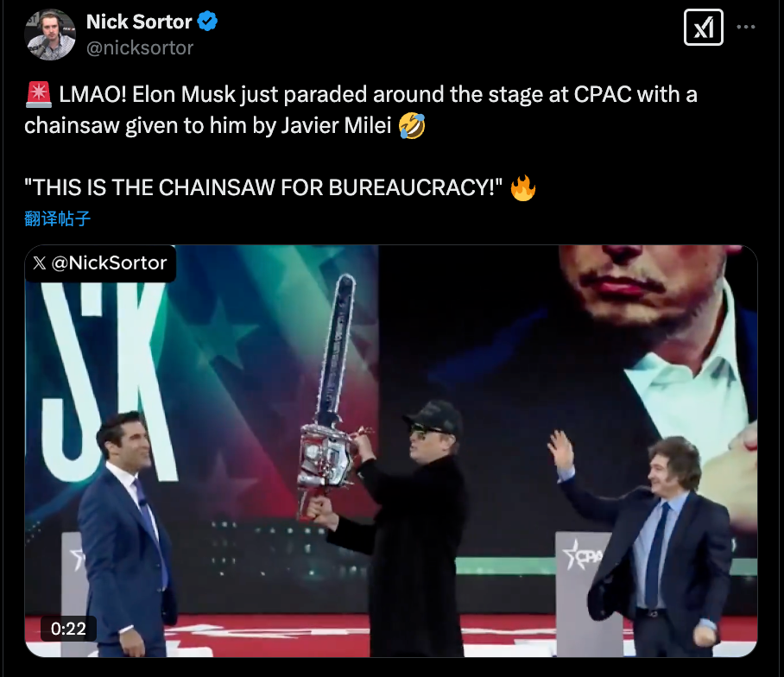Viewport: 784px width, 677px height.
Task: Open Nick Sortor's profile avatar
Action: click(51, 35)
